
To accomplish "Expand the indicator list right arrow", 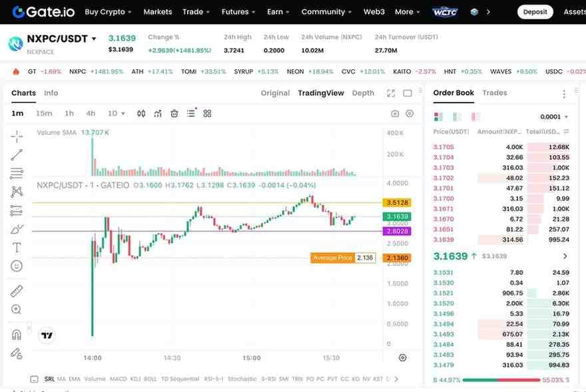I will pyautogui.click(x=396, y=379).
